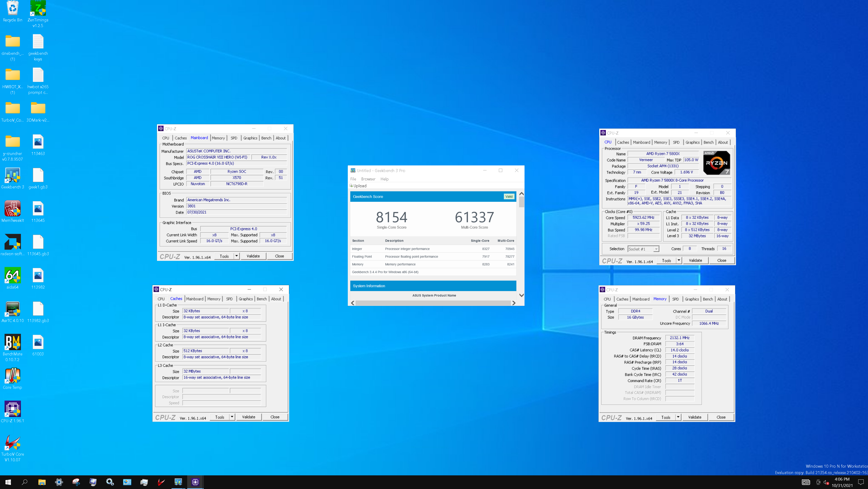Click Tools button in CPU tab window

click(666, 260)
